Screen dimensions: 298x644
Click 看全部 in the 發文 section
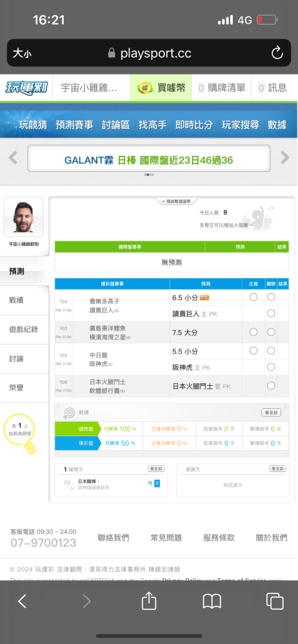(x=156, y=469)
